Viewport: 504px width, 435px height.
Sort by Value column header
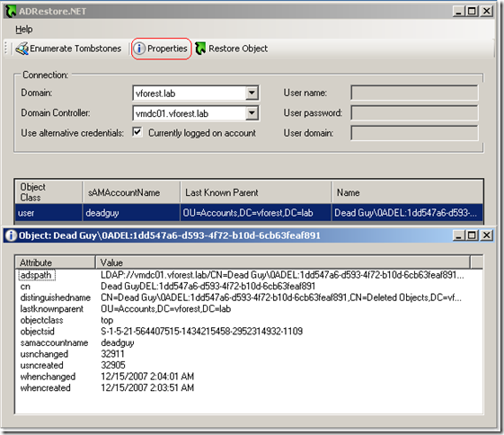283,262
